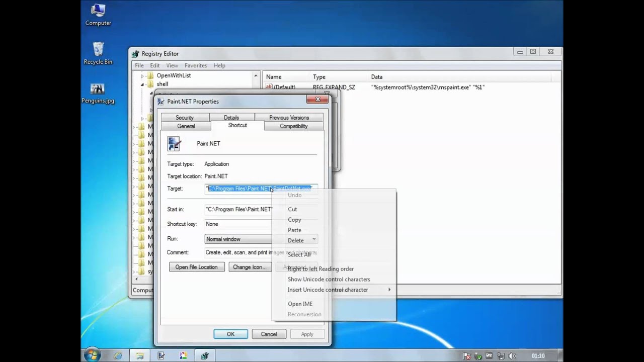Click the Change Icon button

250,267
